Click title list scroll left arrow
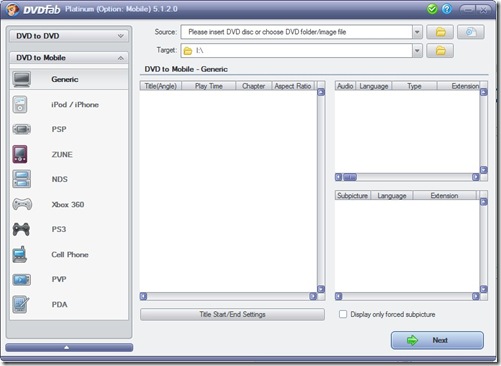Image resolution: width=501 pixels, height=366 pixels. [144, 296]
